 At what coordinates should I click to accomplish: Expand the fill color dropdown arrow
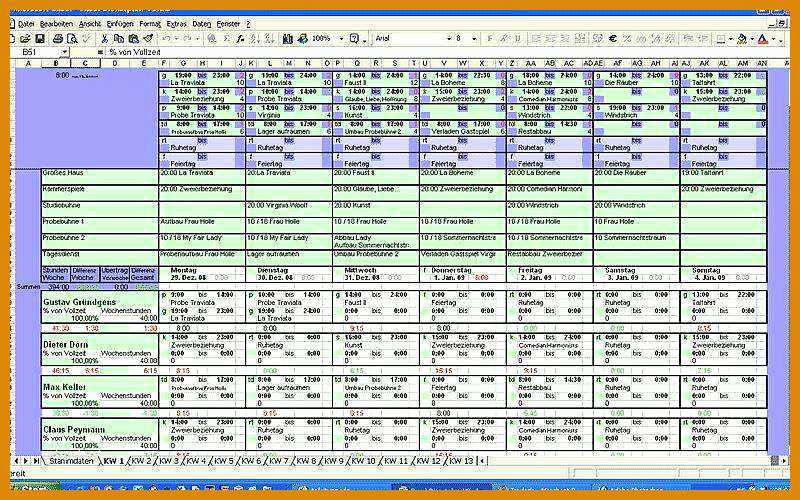pyautogui.click(x=752, y=39)
